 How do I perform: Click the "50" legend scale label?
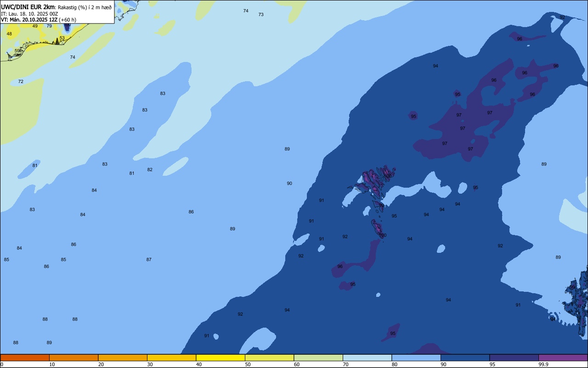coord(248,364)
